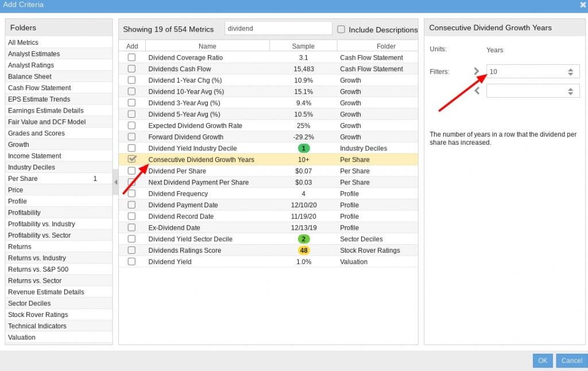
Task: Click the down stepper on the empty filter field
Action: [570, 93]
